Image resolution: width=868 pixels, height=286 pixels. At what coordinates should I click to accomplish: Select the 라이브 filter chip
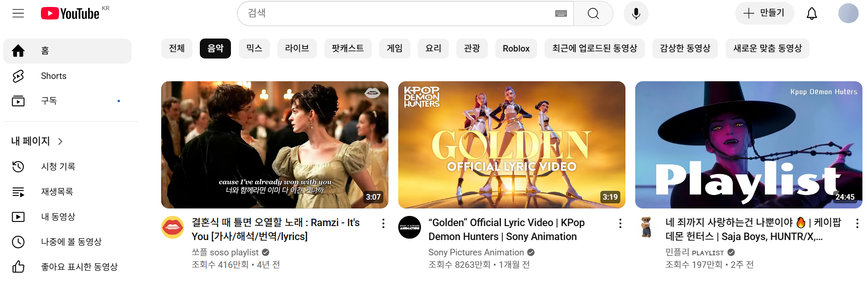[297, 48]
